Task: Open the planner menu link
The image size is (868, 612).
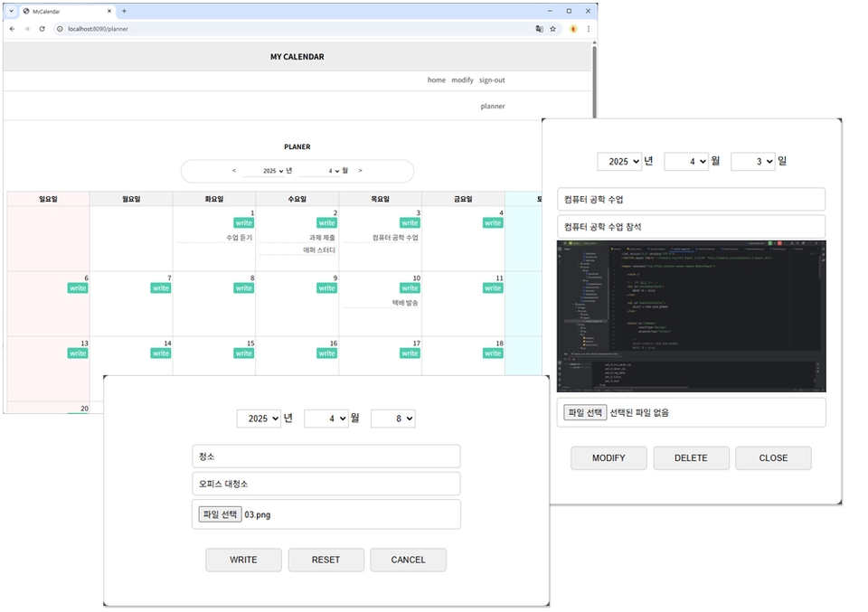Action: tap(493, 107)
